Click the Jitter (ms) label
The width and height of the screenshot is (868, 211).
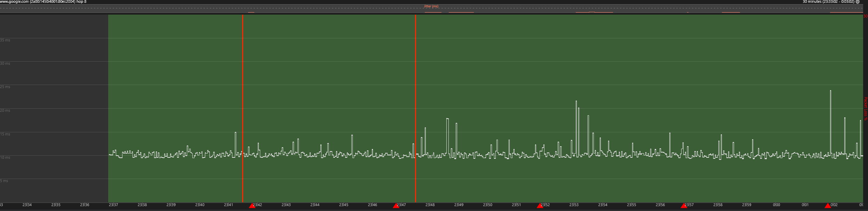click(x=431, y=6)
